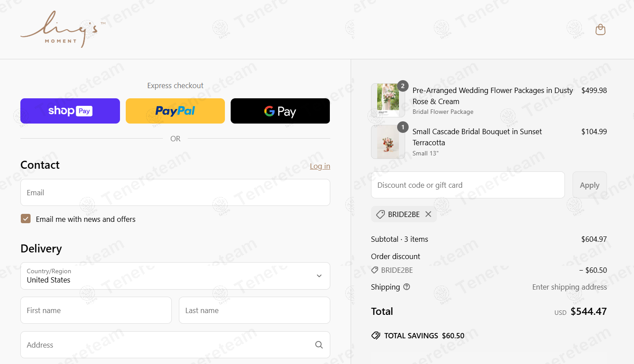Image resolution: width=634 pixels, height=364 pixels.
Task: Click the address search magnifier icon
Action: [x=319, y=345]
